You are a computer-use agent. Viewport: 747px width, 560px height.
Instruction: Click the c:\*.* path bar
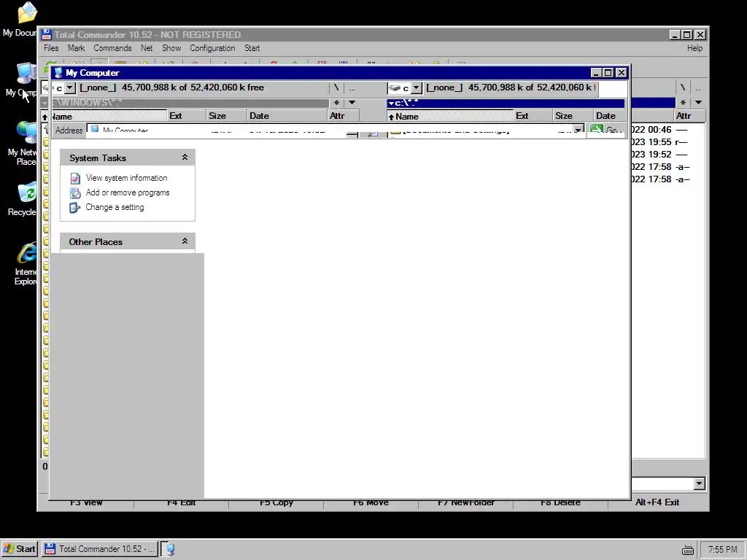click(x=506, y=103)
